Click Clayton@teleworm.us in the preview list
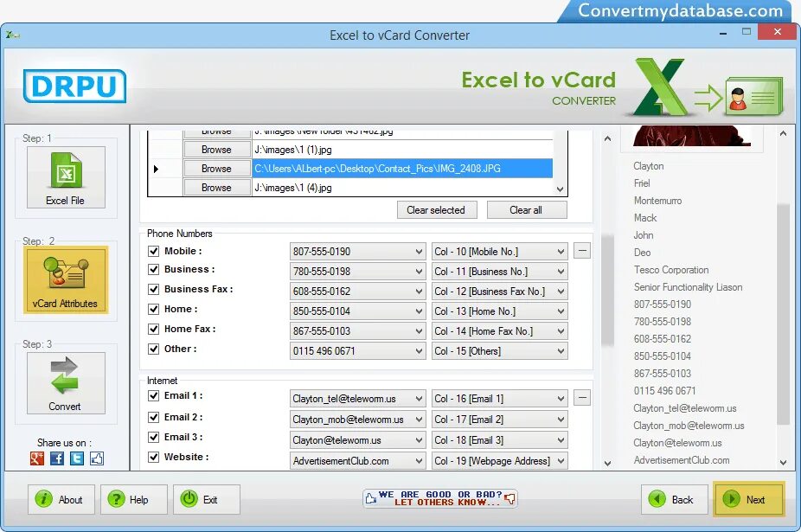Screen dimensions: 801x532 [677, 443]
